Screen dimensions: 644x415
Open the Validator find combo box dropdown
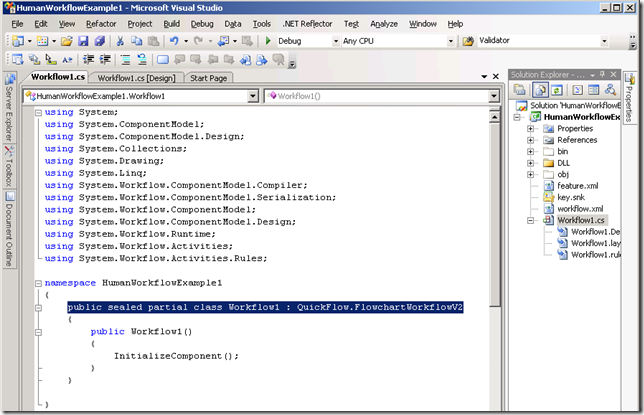604,41
